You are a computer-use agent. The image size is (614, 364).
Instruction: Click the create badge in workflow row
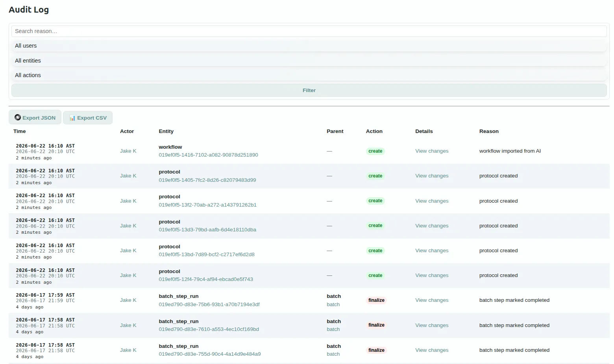(x=375, y=151)
